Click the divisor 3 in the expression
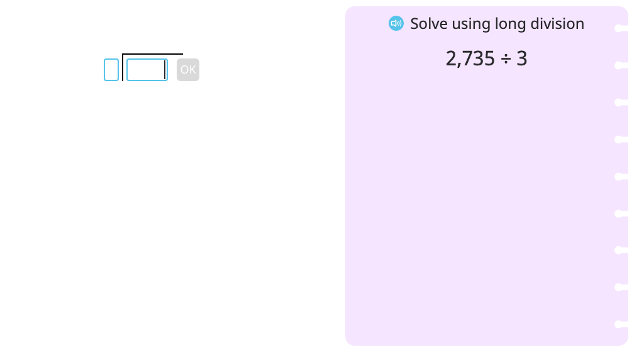This screenshot has height=352, width=644. [521, 58]
